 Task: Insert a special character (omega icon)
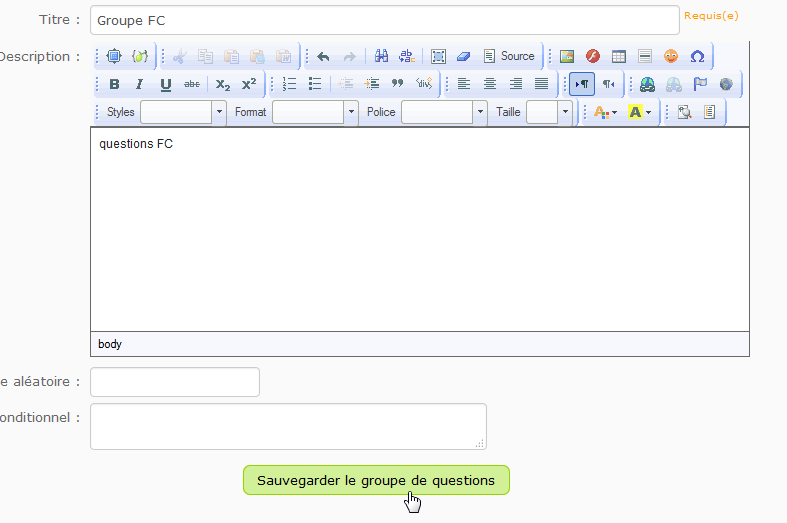(697, 56)
